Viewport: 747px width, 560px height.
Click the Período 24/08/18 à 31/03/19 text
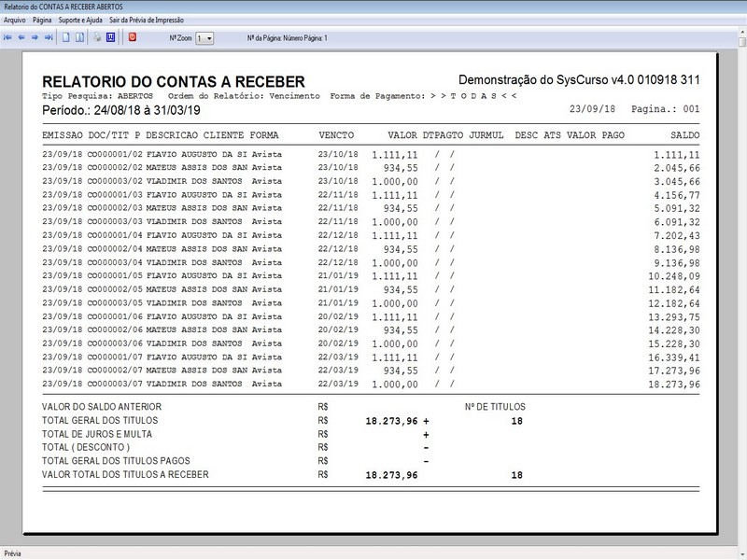coord(121,110)
